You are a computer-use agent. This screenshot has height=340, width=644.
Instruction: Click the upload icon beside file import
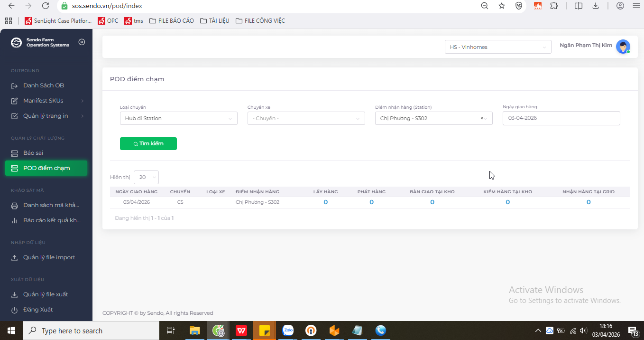14,257
